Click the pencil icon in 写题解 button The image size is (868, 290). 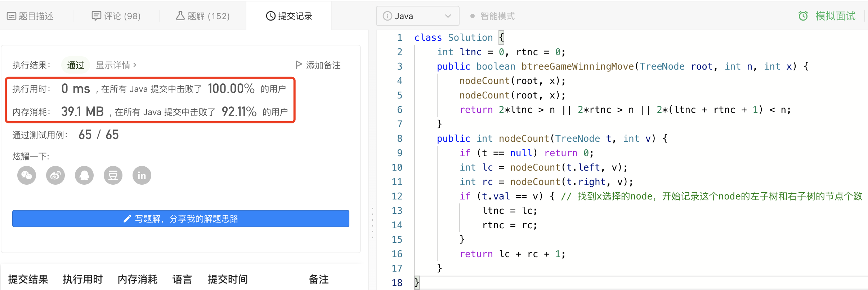(127, 219)
